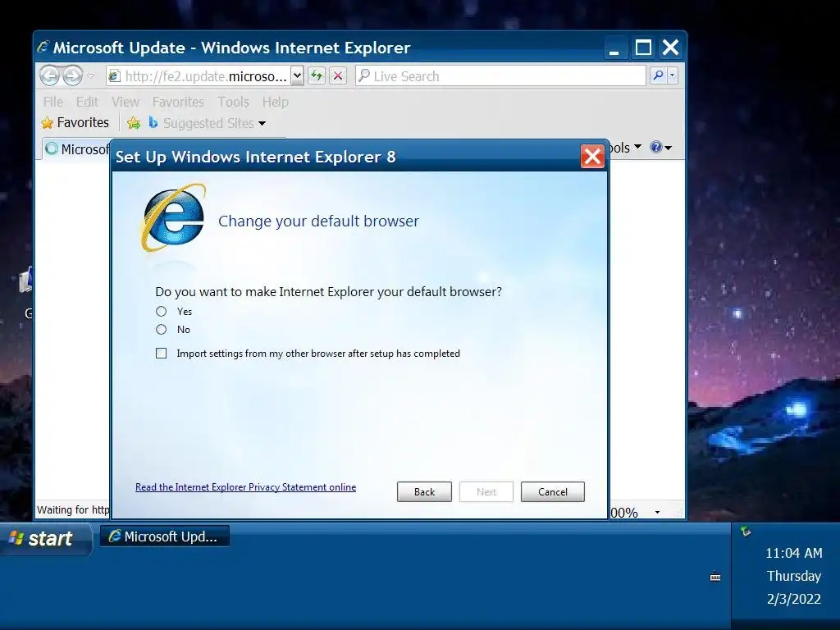
Task: Click the magnifier Search button
Action: click(x=658, y=76)
